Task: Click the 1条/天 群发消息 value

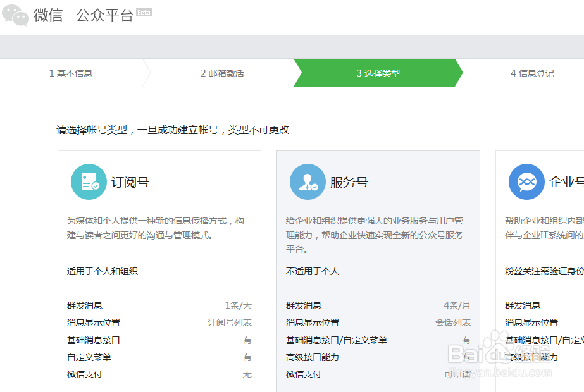Action: pos(238,305)
